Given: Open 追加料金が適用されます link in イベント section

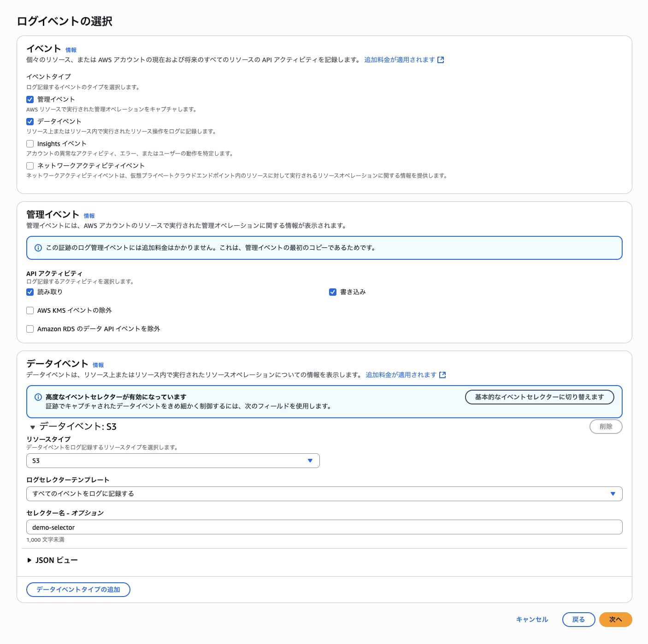Looking at the screenshot, I should point(400,60).
